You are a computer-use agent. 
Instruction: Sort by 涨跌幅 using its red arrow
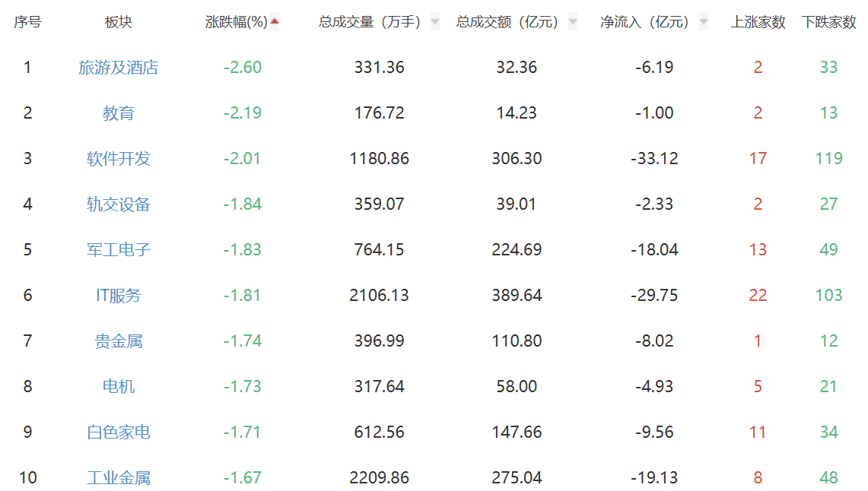[x=275, y=22]
